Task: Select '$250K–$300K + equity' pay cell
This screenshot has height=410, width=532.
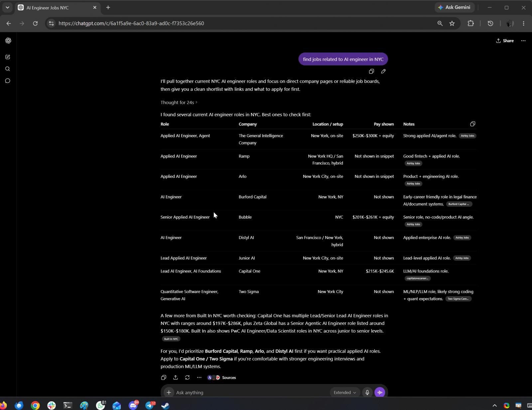Action: 373,136
